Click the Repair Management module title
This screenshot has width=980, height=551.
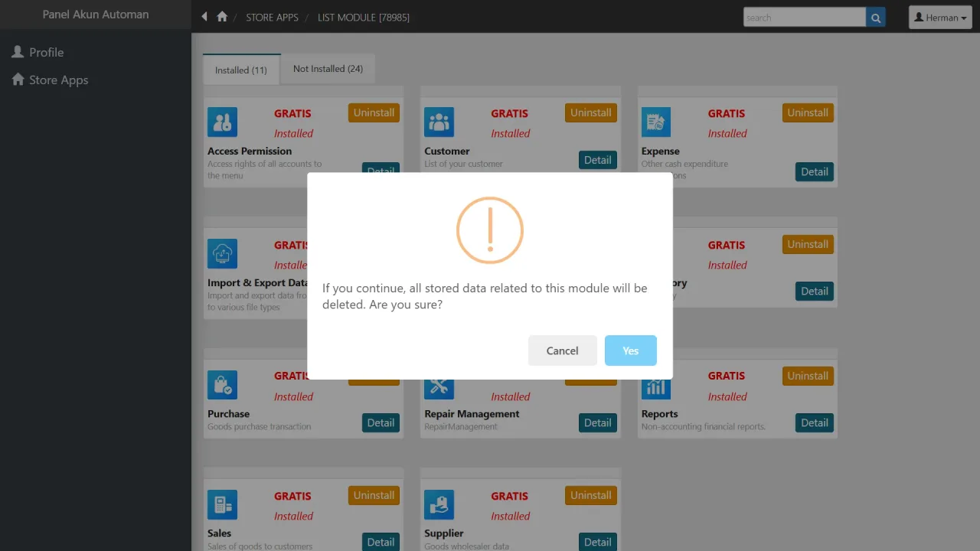click(x=472, y=414)
